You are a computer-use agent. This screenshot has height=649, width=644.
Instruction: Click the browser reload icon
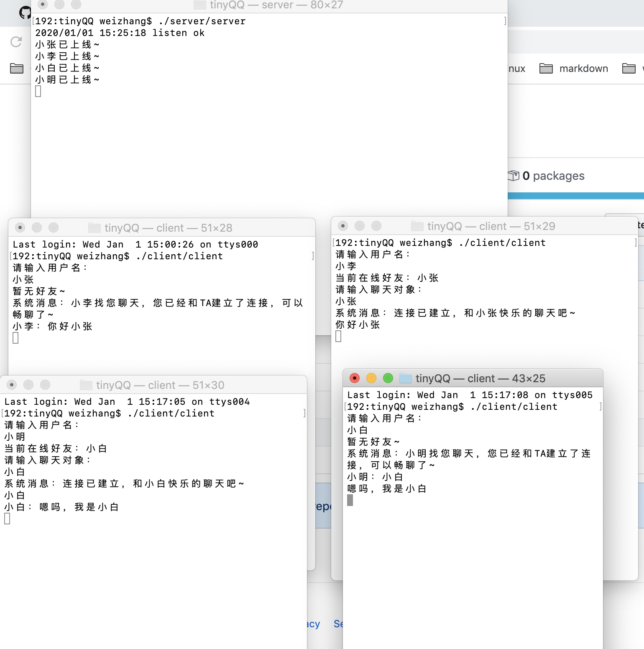coord(16,42)
